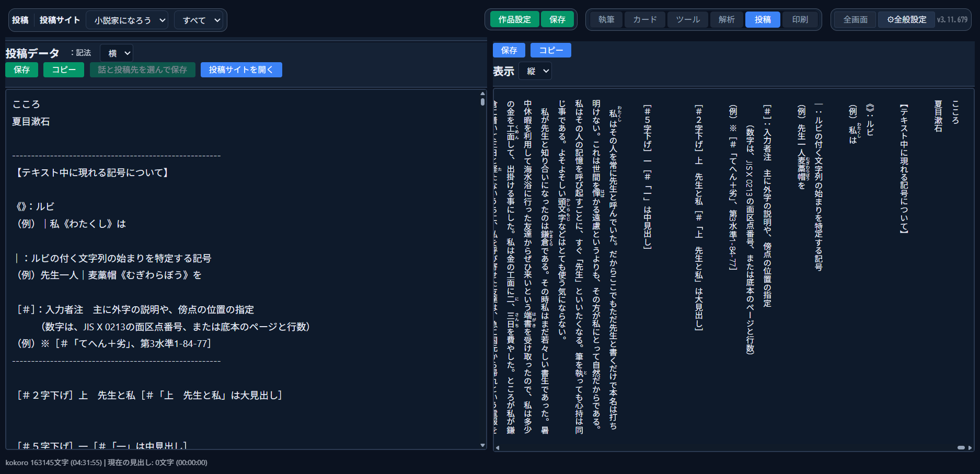The width and height of the screenshot is (980, 474).
Task: Click the 夏目漱石 line in the editor
Action: click(31, 121)
